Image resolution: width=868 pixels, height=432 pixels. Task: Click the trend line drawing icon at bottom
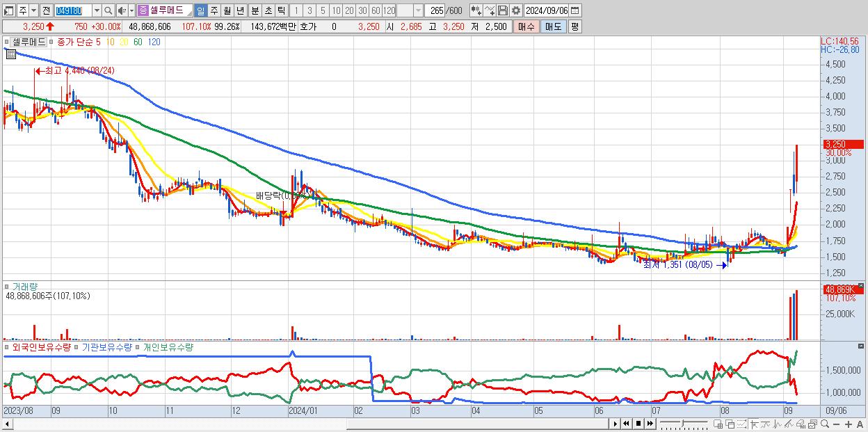pos(766,424)
